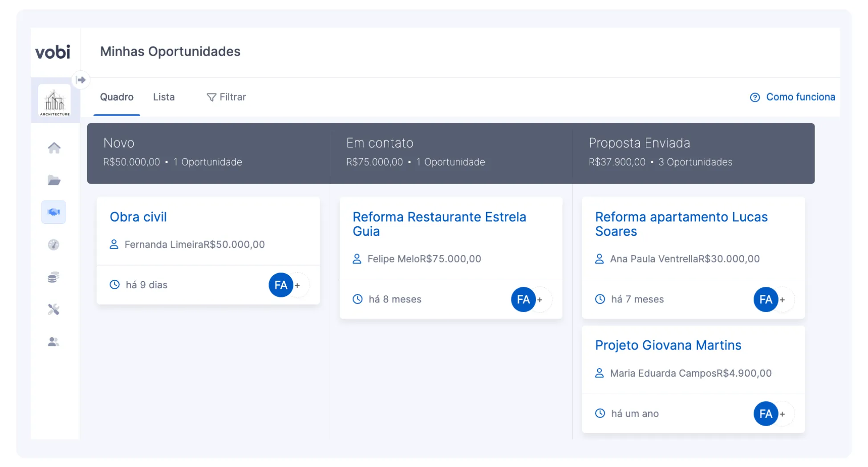This screenshot has width=868, height=467.
Task: Open Reforma apartamento Lucas Soares opportunity
Action: tap(681, 224)
